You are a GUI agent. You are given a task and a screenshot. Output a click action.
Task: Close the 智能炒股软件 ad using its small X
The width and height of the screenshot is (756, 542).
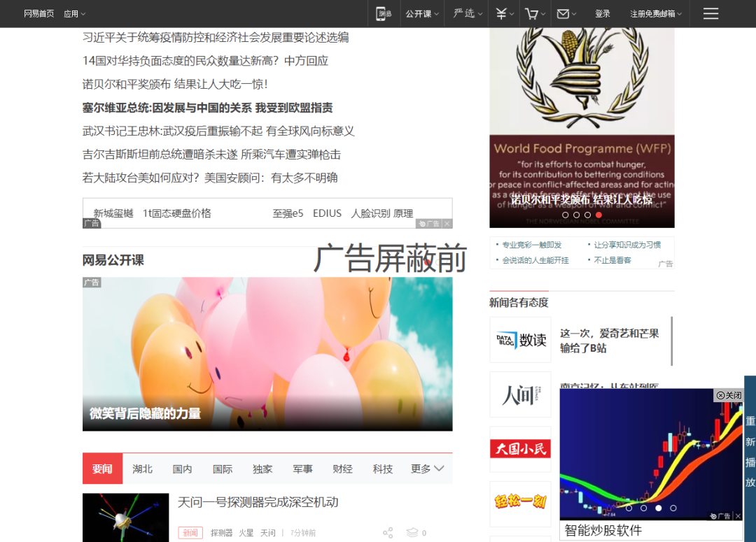tap(738, 516)
